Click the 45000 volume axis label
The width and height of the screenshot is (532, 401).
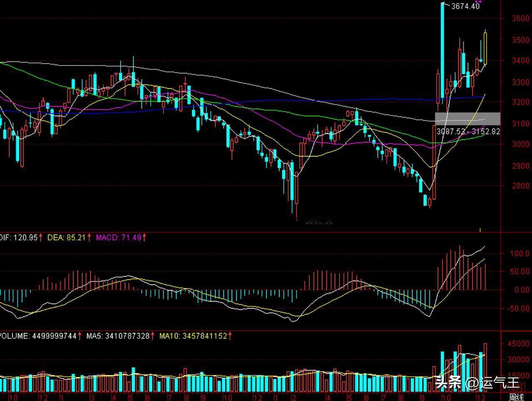click(x=519, y=344)
